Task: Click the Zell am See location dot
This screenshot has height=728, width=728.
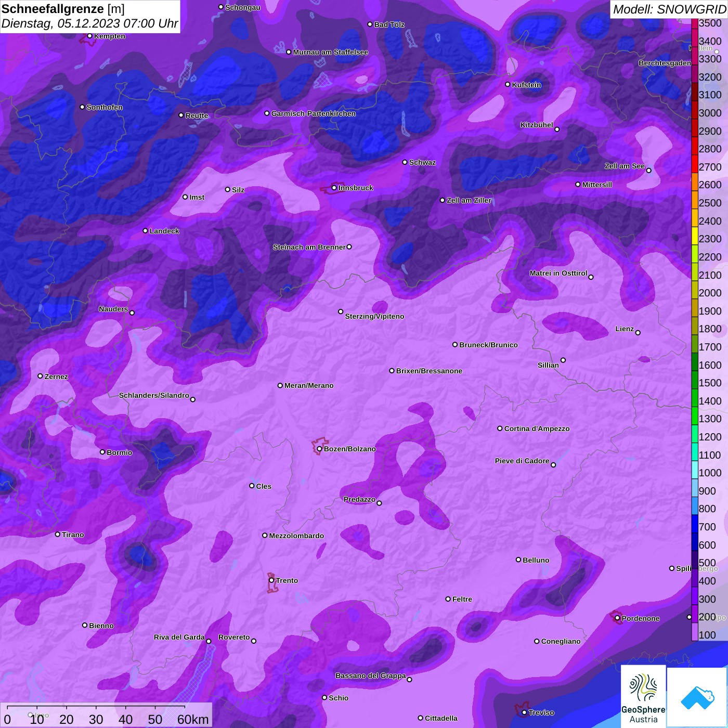Action: [x=649, y=171]
